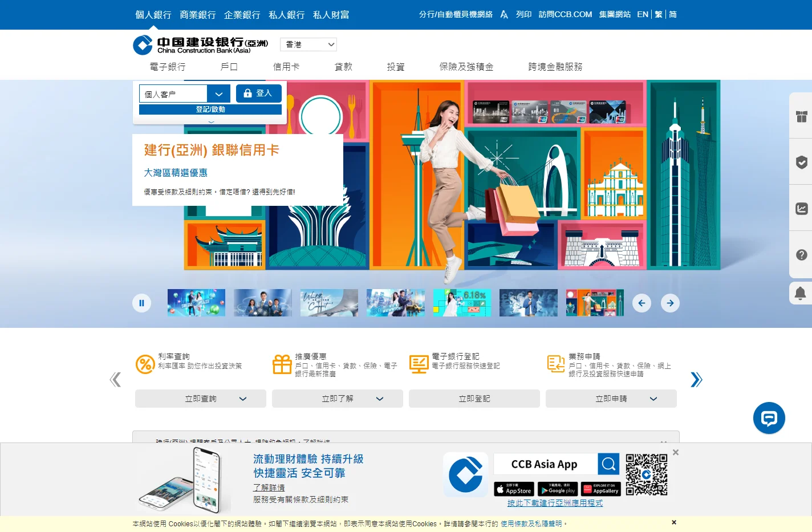The height and width of the screenshot is (532, 812).
Task: Click the gift promotions icon
Action: (282, 364)
